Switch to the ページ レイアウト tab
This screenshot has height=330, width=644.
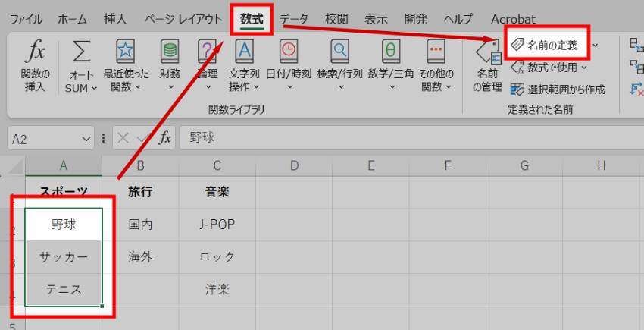(x=183, y=19)
